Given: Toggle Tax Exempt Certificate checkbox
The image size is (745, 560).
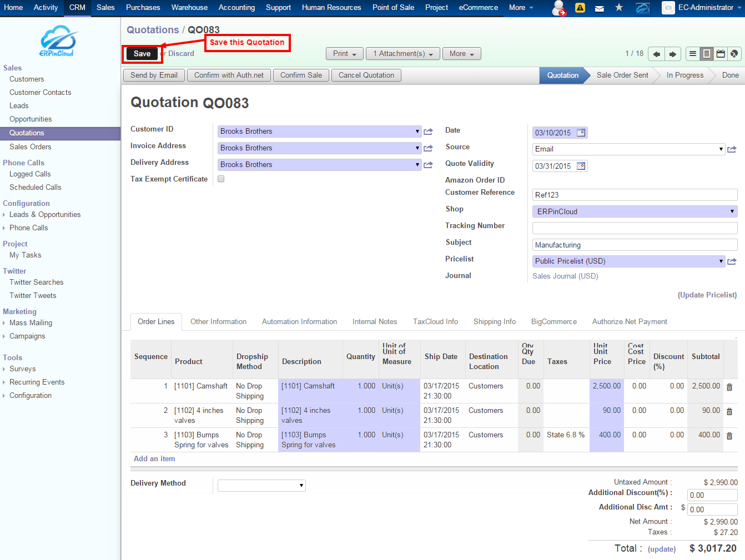Looking at the screenshot, I should pos(221,179).
